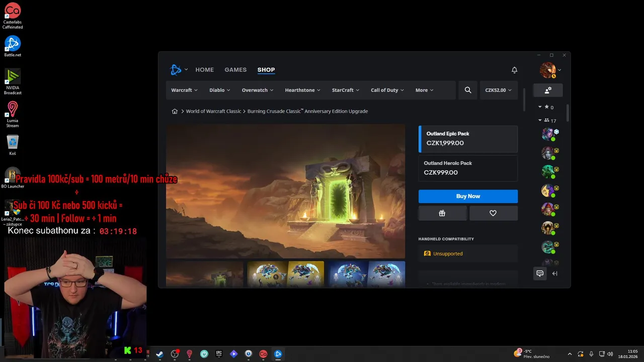
Task: Open the chevron menu beside the Battle.net logo
Action: point(186,70)
